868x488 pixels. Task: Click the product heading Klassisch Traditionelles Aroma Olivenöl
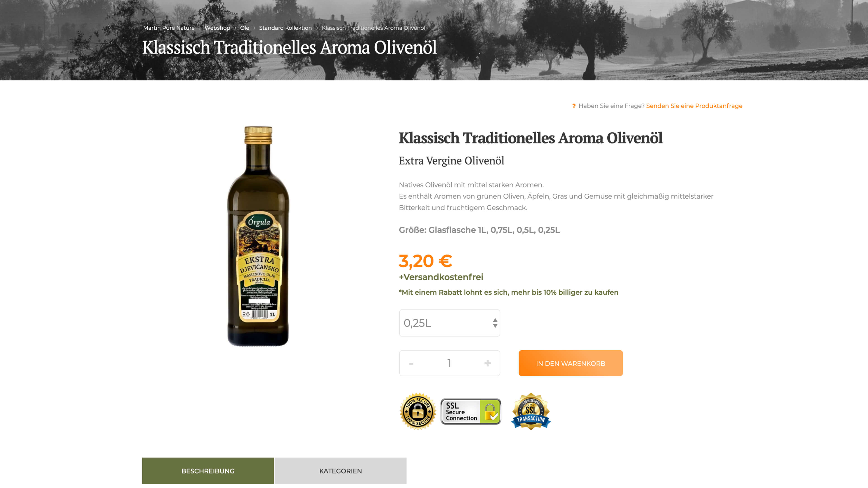(x=530, y=138)
